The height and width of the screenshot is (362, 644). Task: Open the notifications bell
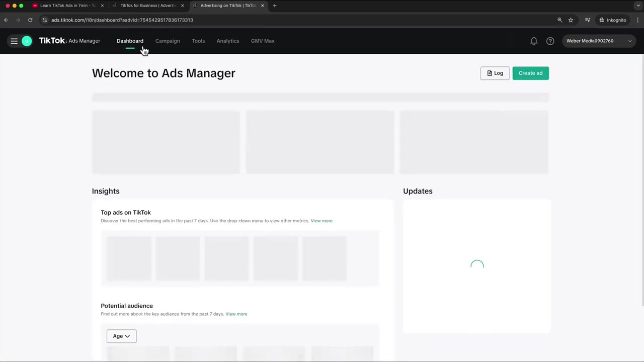534,41
